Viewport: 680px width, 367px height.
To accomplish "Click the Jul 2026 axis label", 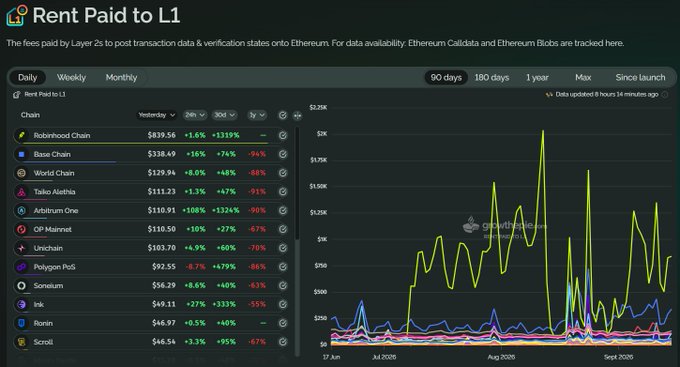I will click(x=384, y=357).
